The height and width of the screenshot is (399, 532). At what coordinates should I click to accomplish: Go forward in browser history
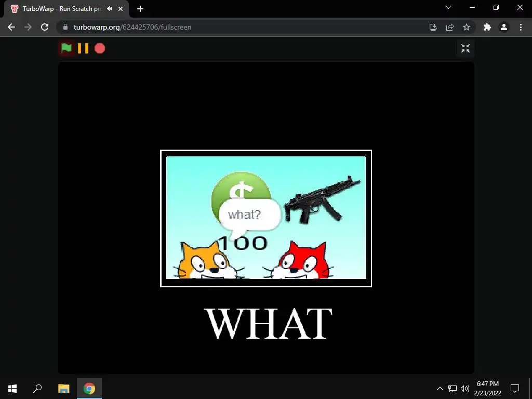28,27
